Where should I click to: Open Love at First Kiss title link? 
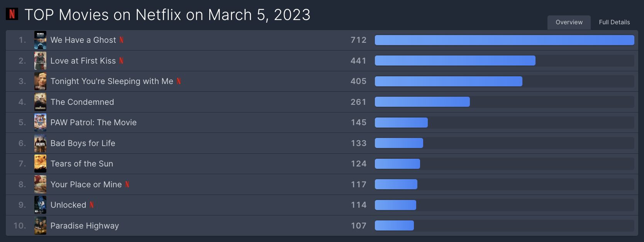click(x=83, y=61)
